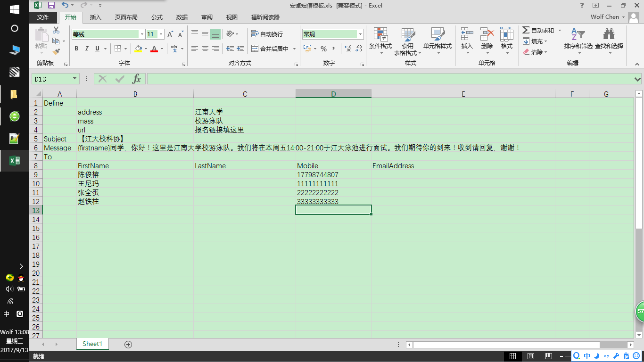This screenshot has width=644, height=362.
Task: Open the font name 等线 dropdown
Action: click(x=142, y=34)
